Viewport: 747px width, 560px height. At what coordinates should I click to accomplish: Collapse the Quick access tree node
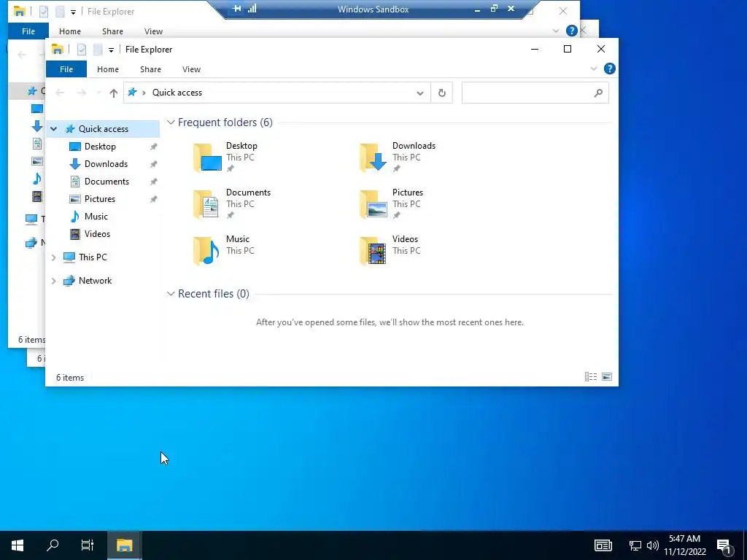click(x=54, y=129)
